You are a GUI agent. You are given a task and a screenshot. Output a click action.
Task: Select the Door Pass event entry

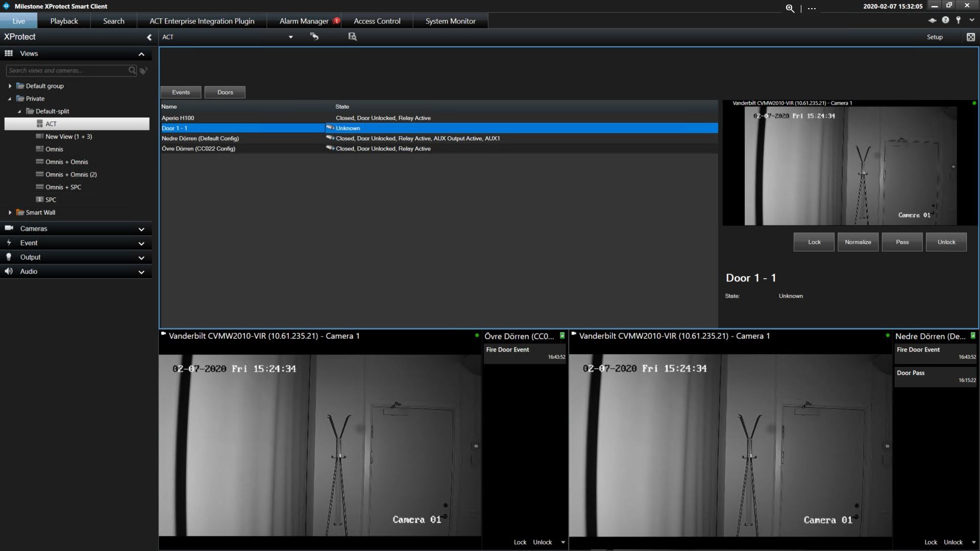pos(936,377)
